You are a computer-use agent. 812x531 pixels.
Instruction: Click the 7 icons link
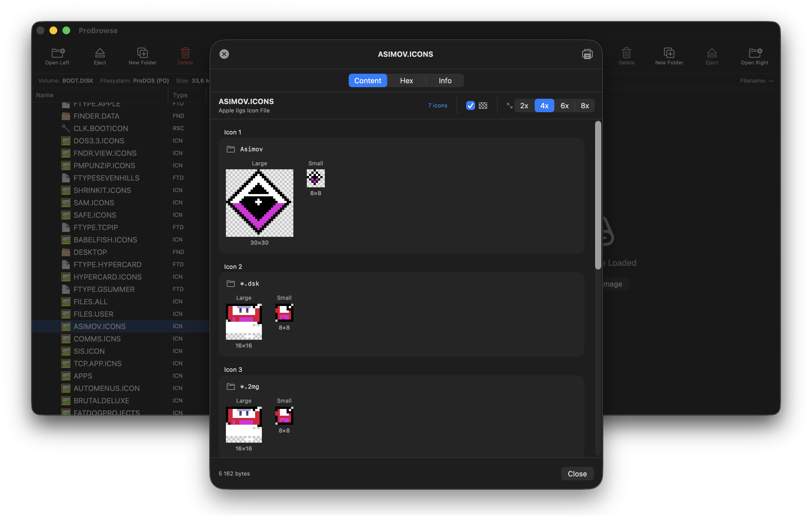[437, 105]
